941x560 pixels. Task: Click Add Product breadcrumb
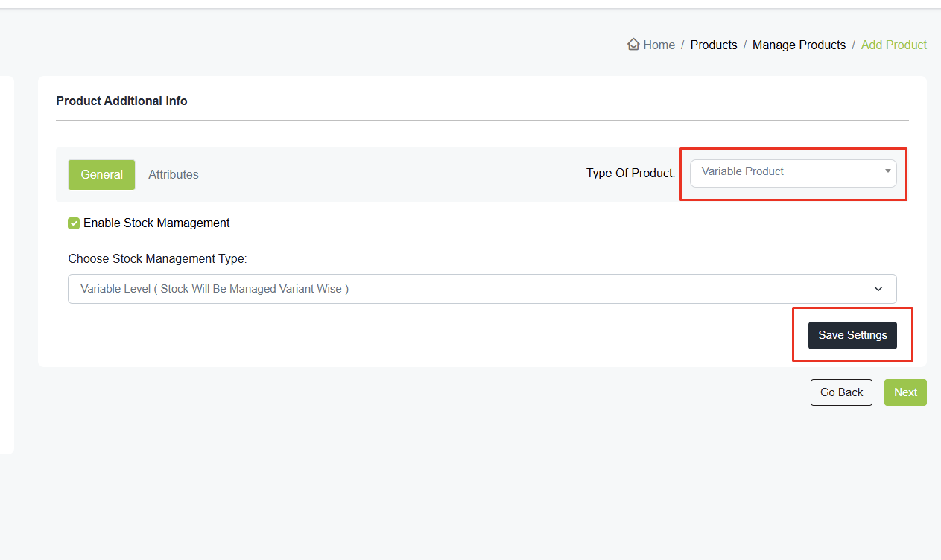pyautogui.click(x=893, y=45)
